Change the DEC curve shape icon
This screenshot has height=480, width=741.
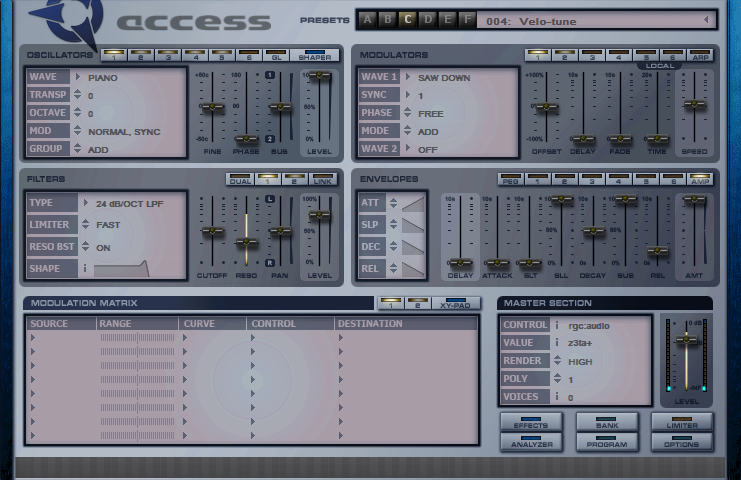(413, 247)
